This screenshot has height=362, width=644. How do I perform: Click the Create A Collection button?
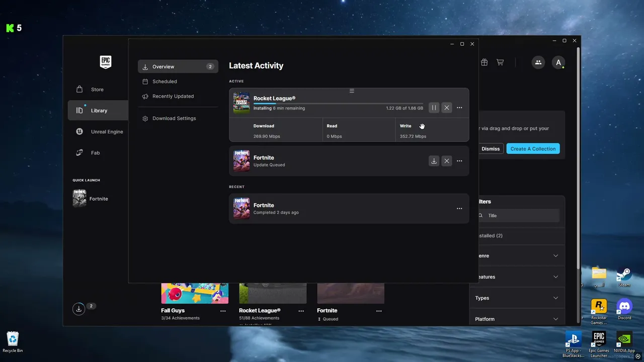pyautogui.click(x=533, y=149)
